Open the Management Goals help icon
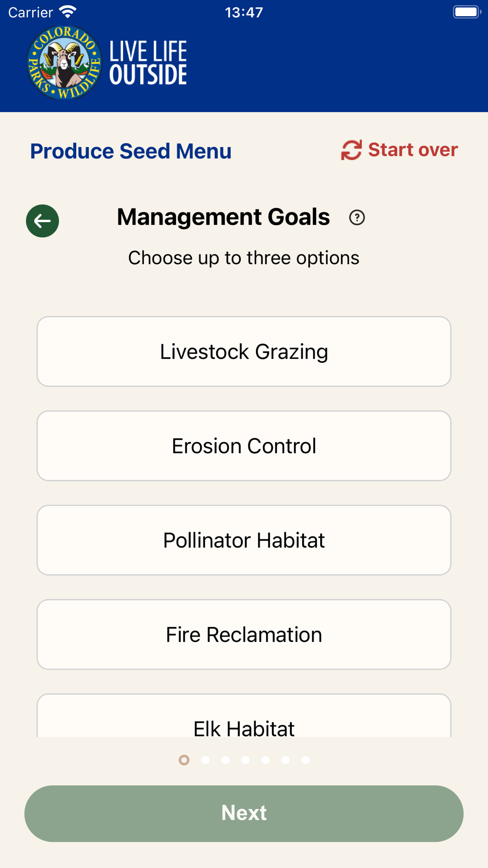This screenshot has width=488, height=868. point(357,218)
